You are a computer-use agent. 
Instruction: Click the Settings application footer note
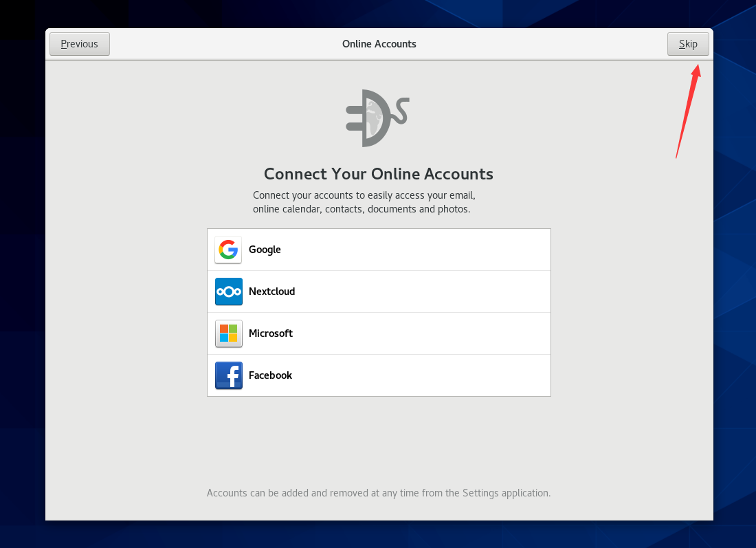(379, 493)
